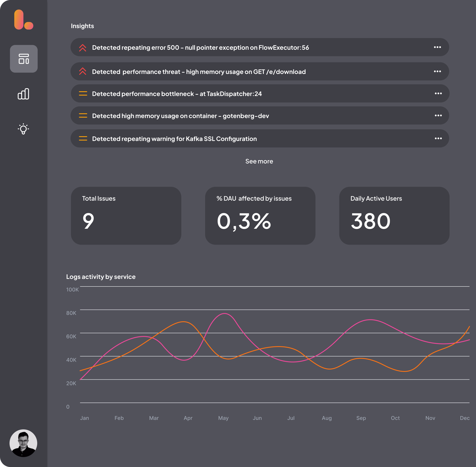The image size is (476, 467).
Task: Select the dashboard icon in the sidebar
Action: click(24, 59)
